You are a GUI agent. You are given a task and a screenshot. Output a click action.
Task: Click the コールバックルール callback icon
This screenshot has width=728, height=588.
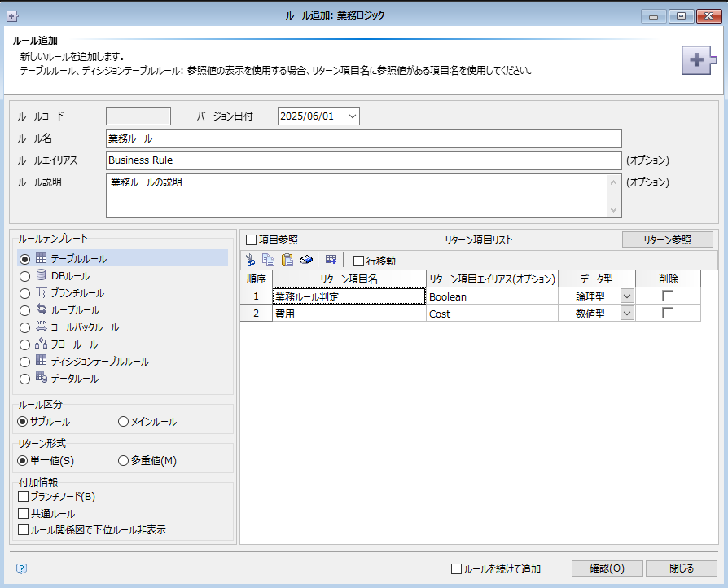click(x=42, y=326)
